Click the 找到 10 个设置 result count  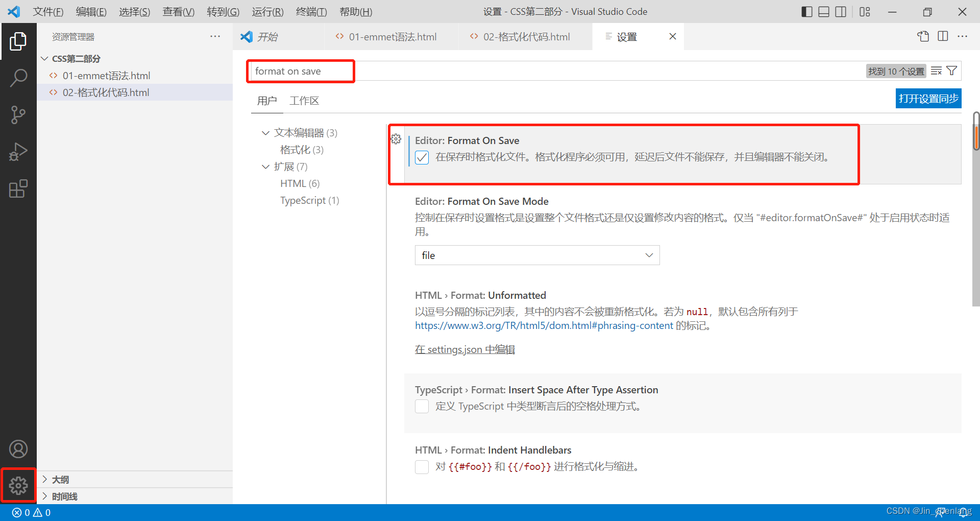(896, 71)
